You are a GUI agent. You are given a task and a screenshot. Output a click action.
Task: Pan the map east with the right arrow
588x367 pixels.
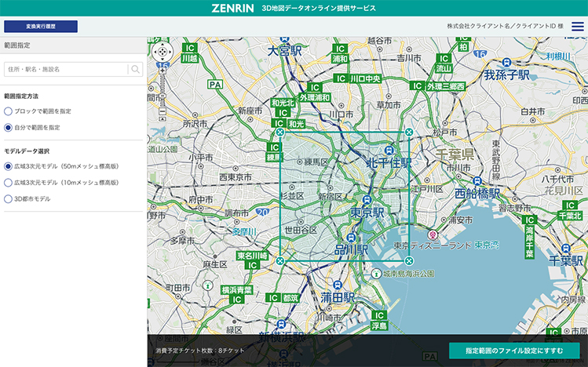[169, 52]
